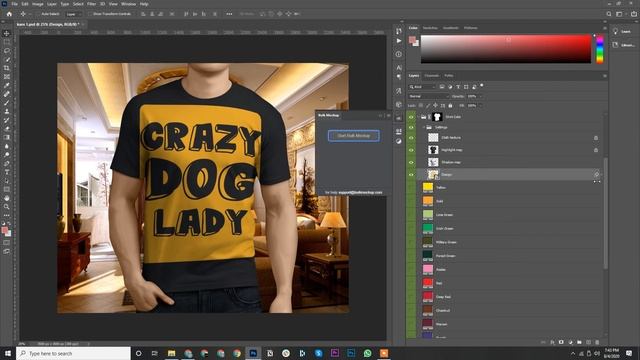Hide the Highlight map layer
Image resolution: width=640 pixels, height=360 pixels.
411,150
